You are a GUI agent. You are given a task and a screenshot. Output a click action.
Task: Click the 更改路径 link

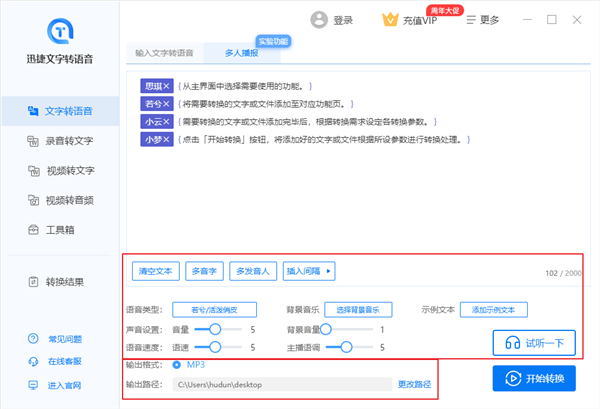click(x=414, y=384)
